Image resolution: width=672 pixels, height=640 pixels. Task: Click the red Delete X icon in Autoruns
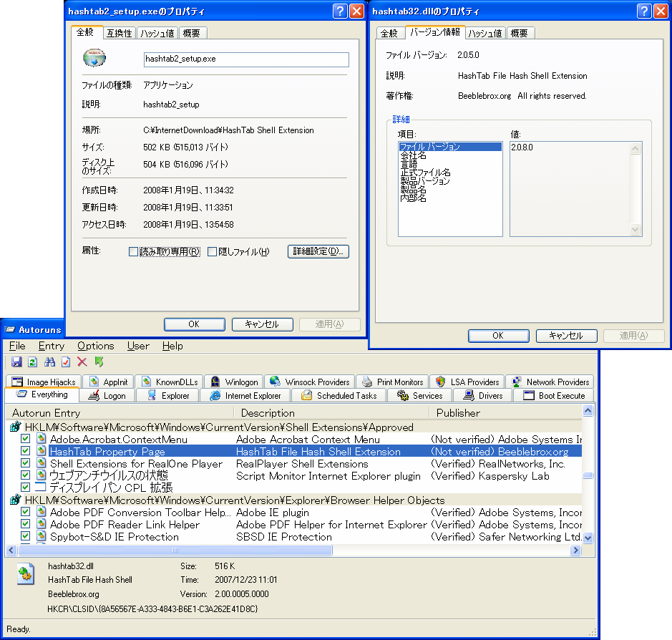point(82,362)
